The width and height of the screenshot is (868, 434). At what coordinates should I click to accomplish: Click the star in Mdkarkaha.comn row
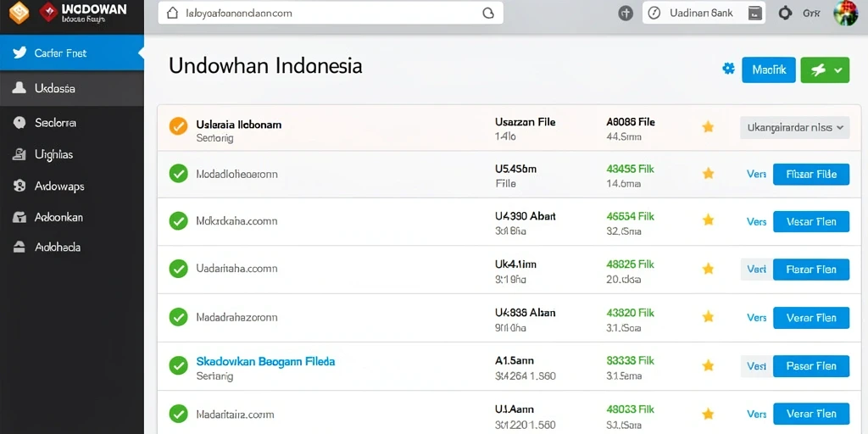click(708, 220)
